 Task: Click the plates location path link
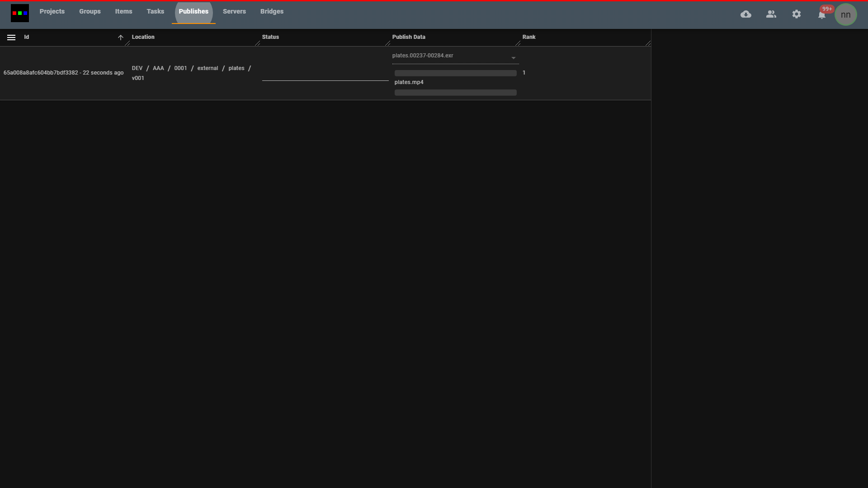coord(236,68)
